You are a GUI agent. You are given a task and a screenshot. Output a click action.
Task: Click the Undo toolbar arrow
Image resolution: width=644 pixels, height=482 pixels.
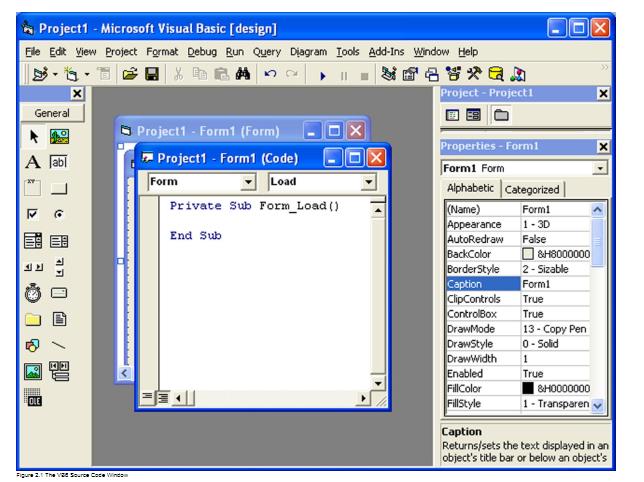click(x=270, y=74)
